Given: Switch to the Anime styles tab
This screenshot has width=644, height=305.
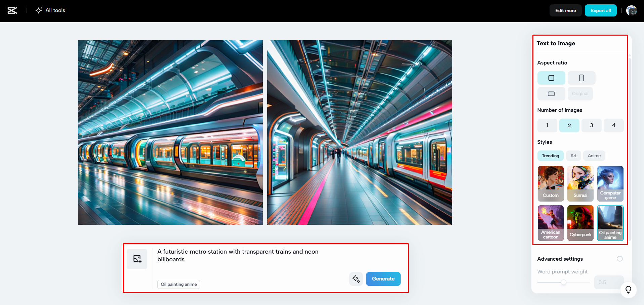Looking at the screenshot, I should (594, 156).
